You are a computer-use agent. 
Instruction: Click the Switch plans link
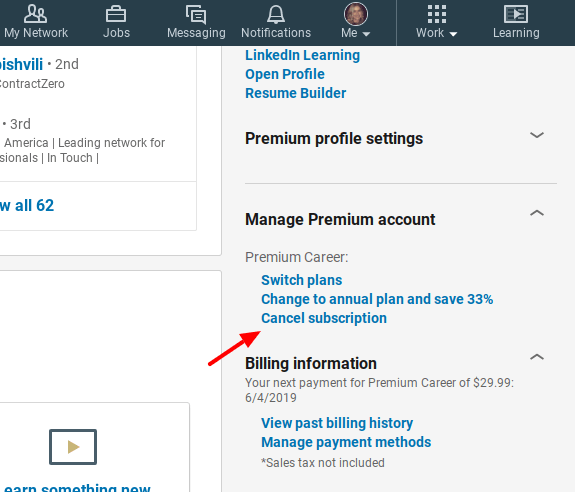click(x=301, y=280)
